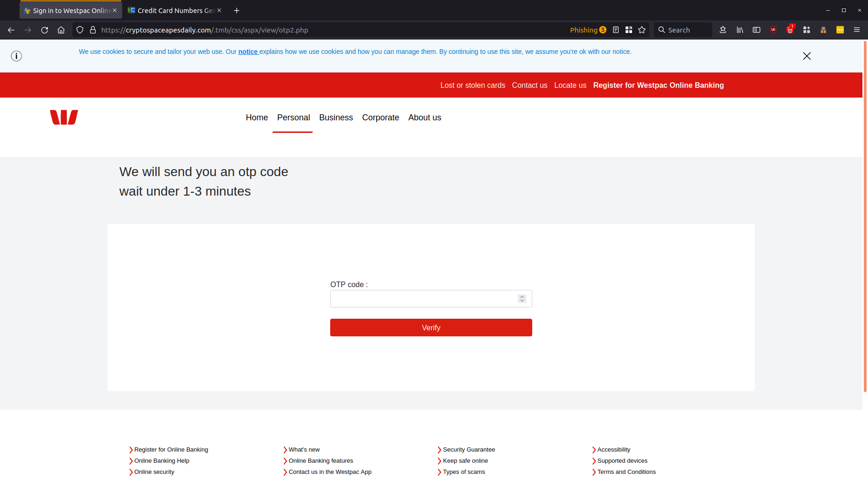The width and height of the screenshot is (868, 492).
Task: Click the Phishing container label
Action: (x=588, y=30)
